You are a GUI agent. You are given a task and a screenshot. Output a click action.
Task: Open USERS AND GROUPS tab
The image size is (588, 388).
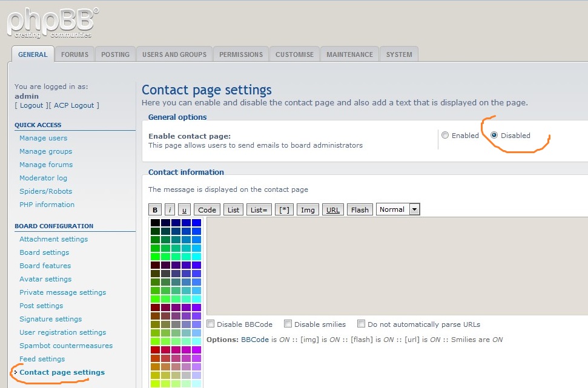(x=174, y=54)
